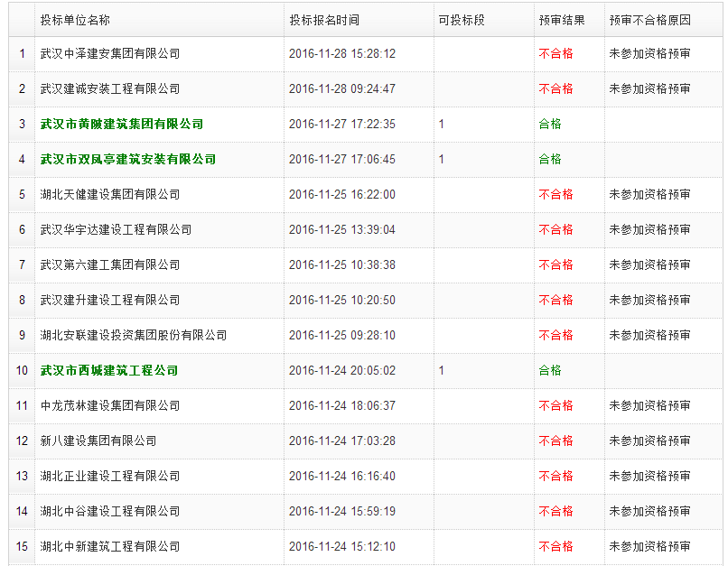
Task: Click 未参加资格预审 reason for 武汉第六建工集团有限公司
Action: point(649,264)
